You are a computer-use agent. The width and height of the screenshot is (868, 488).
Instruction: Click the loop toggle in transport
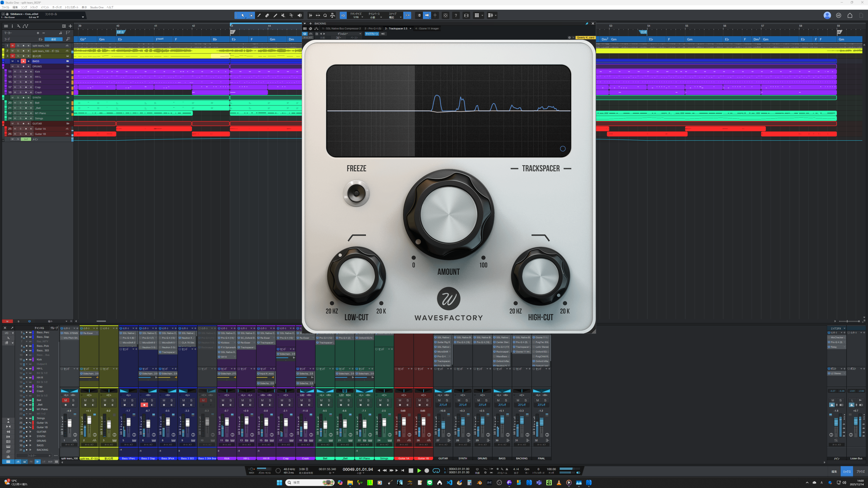coord(436,471)
